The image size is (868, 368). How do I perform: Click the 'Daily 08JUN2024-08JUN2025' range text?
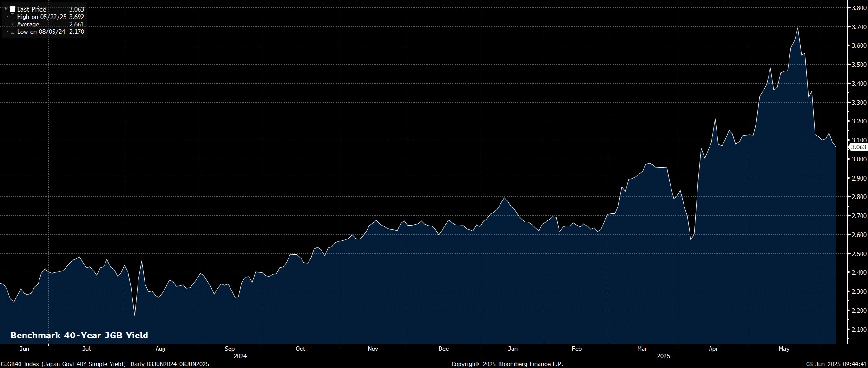click(x=170, y=364)
